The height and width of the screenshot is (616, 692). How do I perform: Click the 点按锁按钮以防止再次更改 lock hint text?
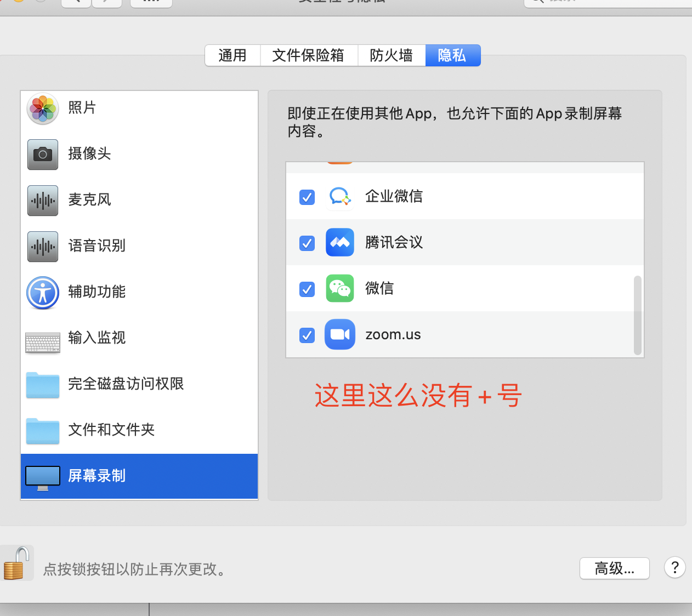click(135, 569)
